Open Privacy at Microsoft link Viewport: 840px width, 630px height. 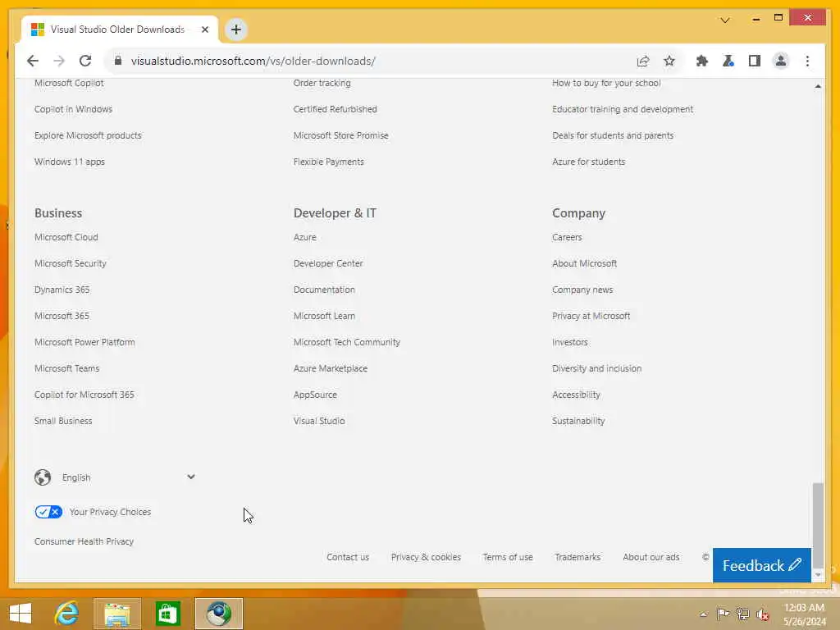pos(591,316)
